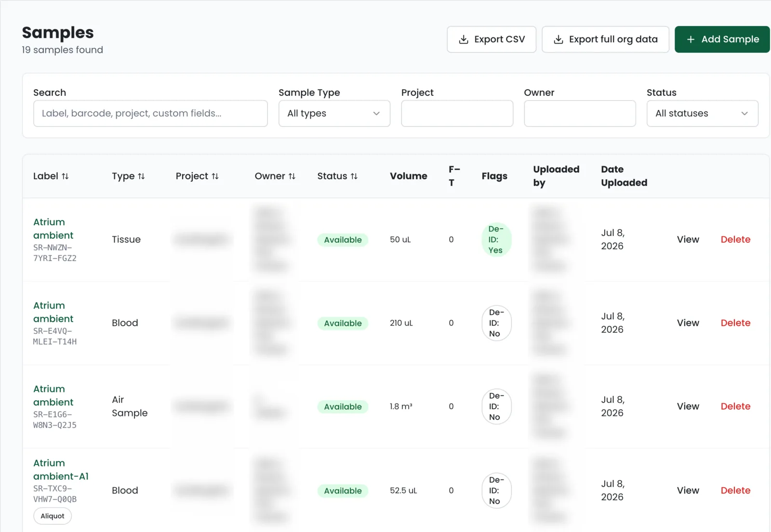Delete the Atrium ambient-A1 sample
The width and height of the screenshot is (771, 532).
pos(735,491)
